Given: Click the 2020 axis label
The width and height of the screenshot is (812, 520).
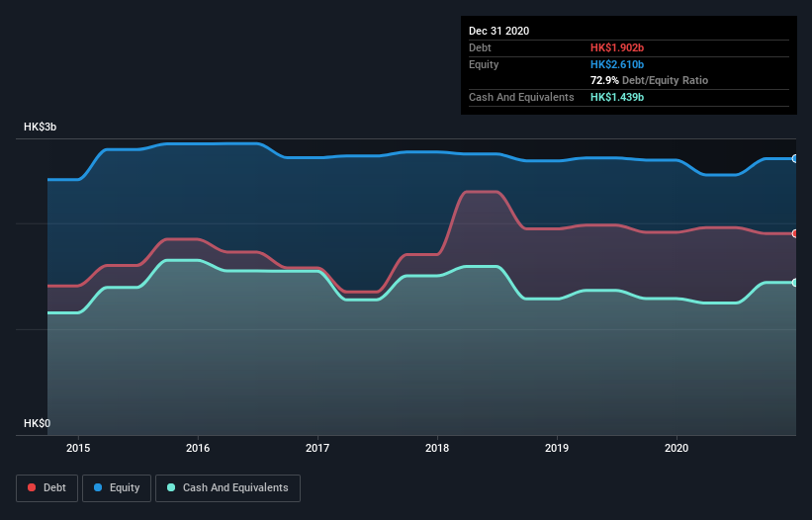Looking at the screenshot, I should pos(677,448).
